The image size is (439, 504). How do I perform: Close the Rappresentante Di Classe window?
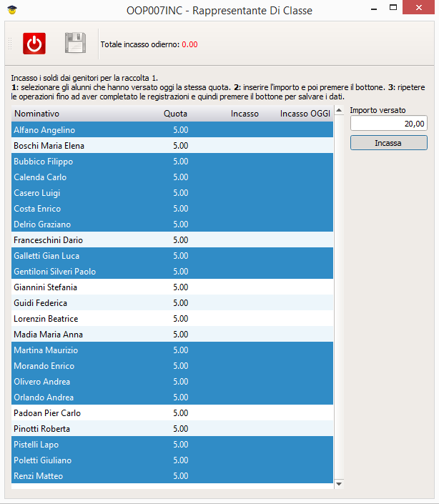[418, 7]
